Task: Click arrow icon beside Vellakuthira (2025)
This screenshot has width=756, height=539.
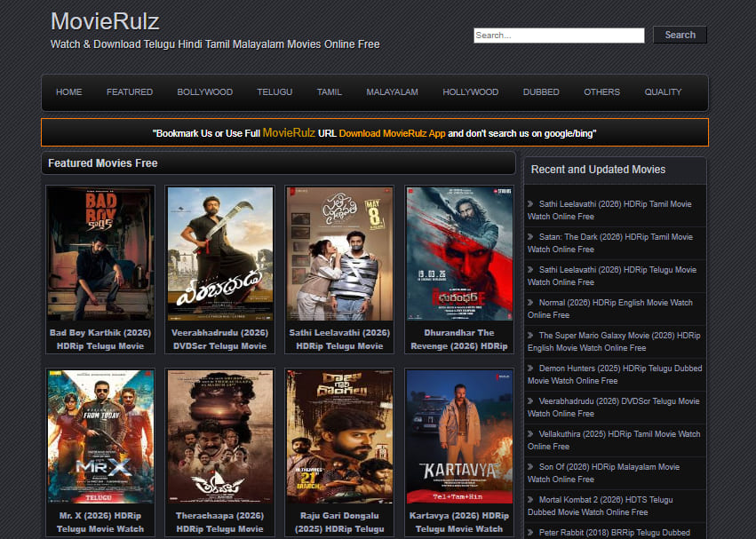Action: (530, 433)
